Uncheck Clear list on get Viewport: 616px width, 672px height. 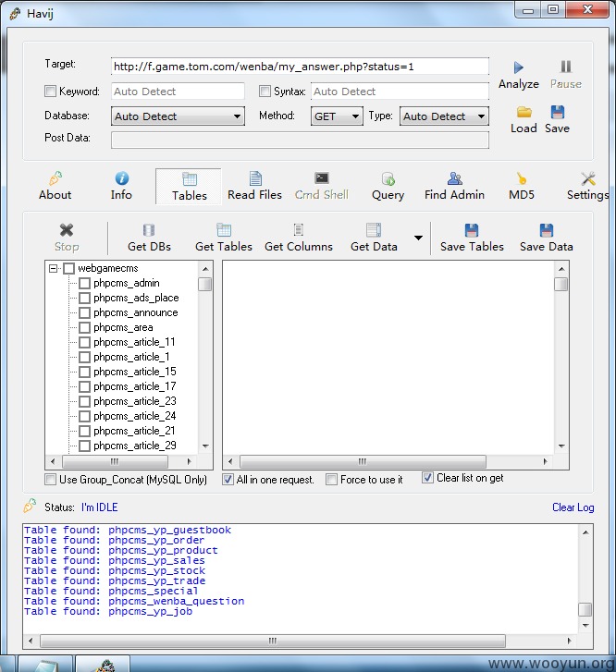click(427, 478)
